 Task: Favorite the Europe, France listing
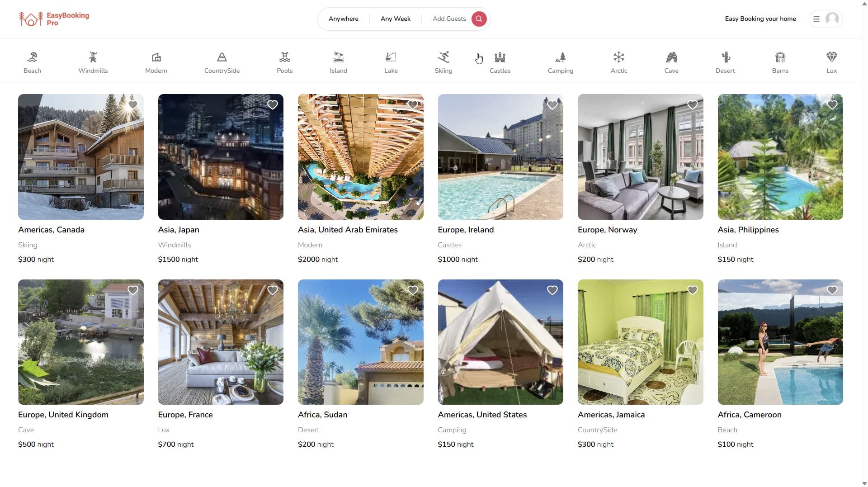pos(273,290)
